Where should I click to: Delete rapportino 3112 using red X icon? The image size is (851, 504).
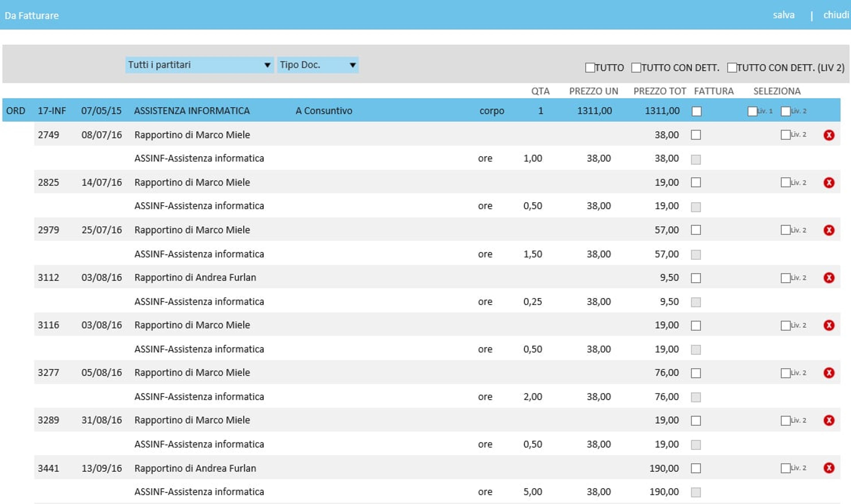coord(829,278)
